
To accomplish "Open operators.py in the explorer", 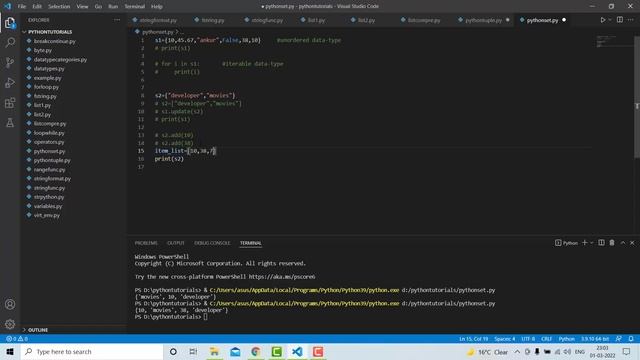I will pos(49,142).
